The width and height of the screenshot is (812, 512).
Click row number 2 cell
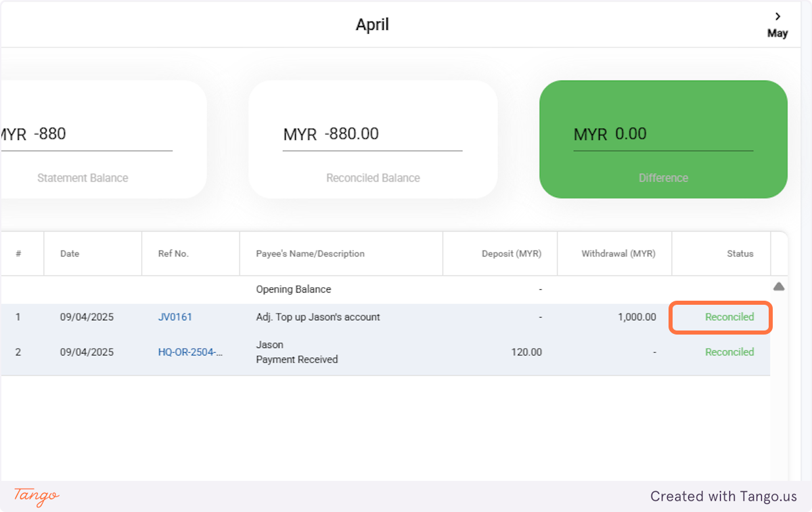click(18, 352)
